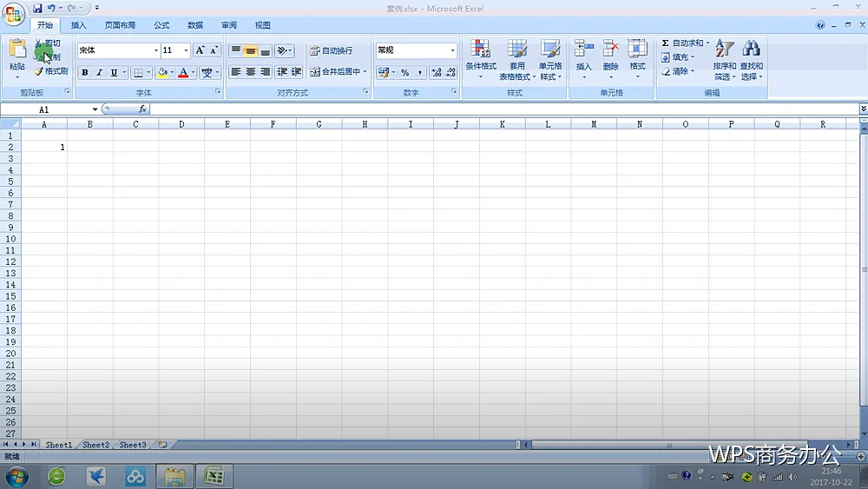Select the Sheet2 worksheet tab
Image resolution: width=868 pixels, height=489 pixels.
tap(95, 445)
